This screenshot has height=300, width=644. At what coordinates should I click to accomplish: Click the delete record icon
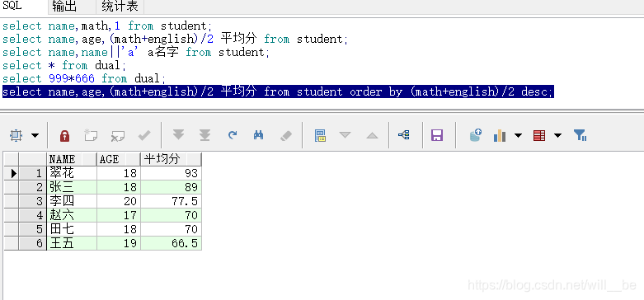[118, 135]
